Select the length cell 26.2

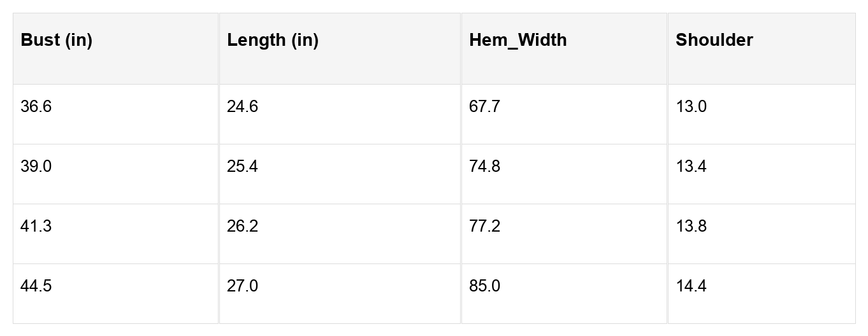point(340,234)
